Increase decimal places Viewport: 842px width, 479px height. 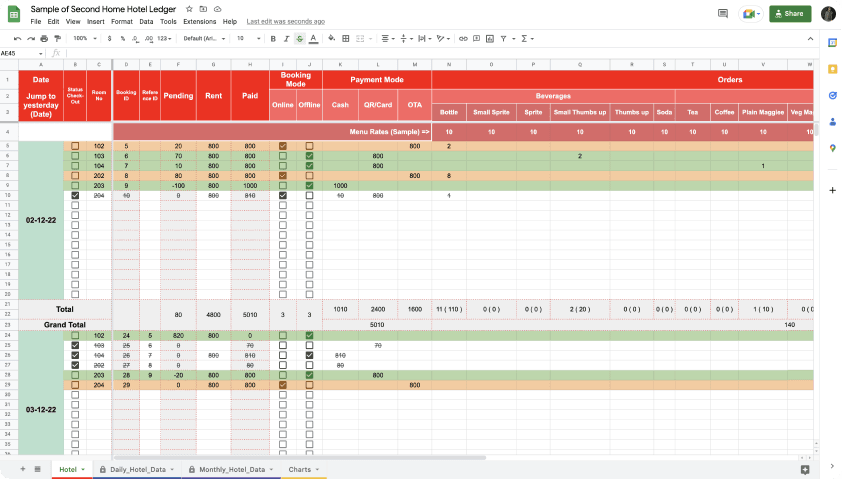coord(149,39)
